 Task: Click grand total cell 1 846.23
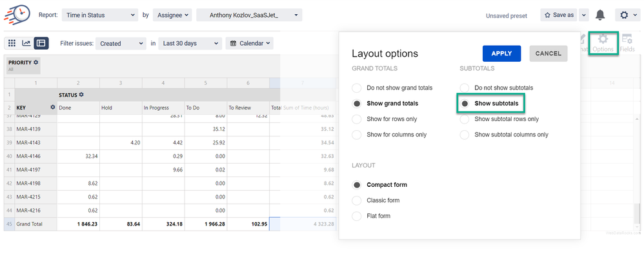click(x=79, y=224)
